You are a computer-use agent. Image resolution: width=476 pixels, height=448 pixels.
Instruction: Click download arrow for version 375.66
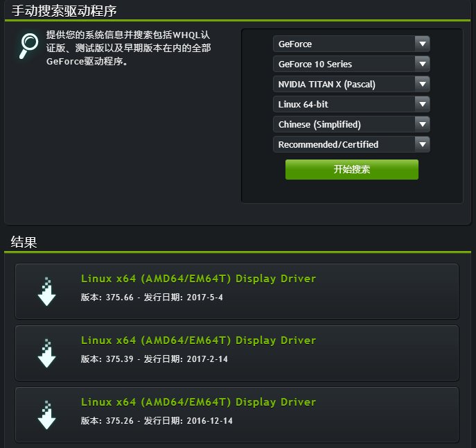point(46,291)
